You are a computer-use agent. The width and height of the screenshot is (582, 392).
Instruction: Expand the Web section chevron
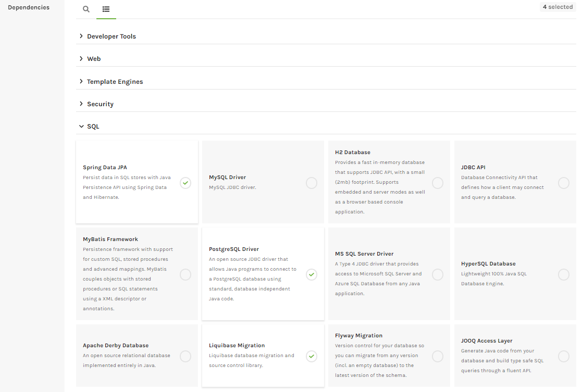(x=81, y=59)
